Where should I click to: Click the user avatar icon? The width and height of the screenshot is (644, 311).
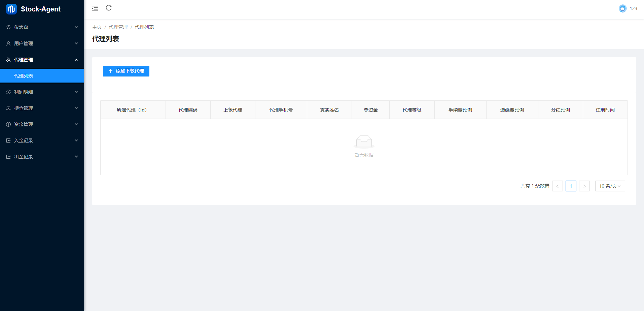[622, 8]
